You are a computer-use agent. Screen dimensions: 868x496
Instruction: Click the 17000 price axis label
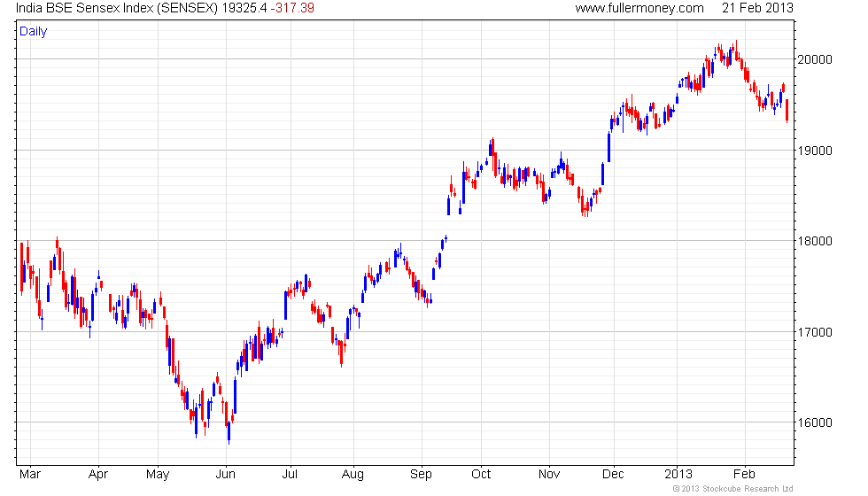click(814, 332)
